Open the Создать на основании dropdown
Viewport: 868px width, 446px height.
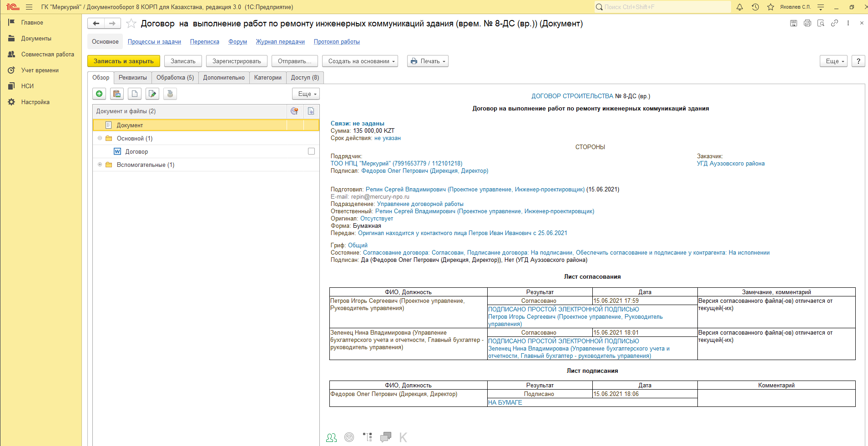click(x=360, y=61)
